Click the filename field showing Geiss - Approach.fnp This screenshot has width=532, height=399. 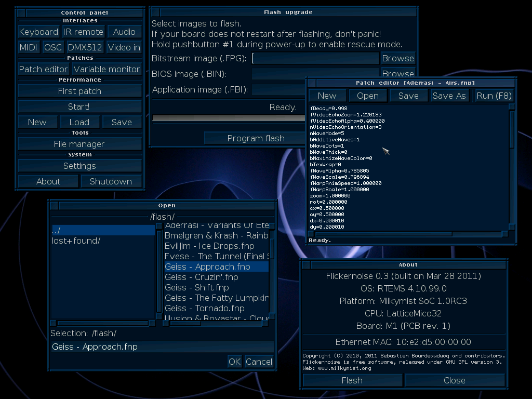[162, 347]
